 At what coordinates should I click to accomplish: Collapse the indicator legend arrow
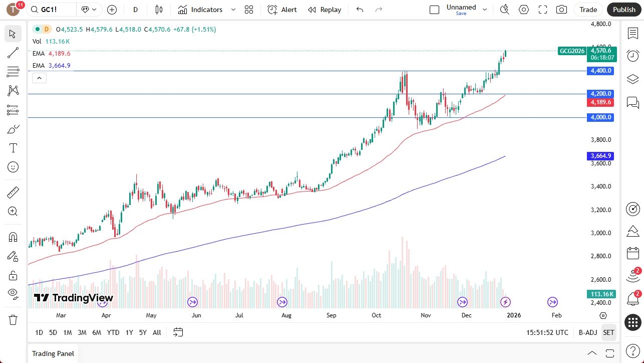(39, 78)
